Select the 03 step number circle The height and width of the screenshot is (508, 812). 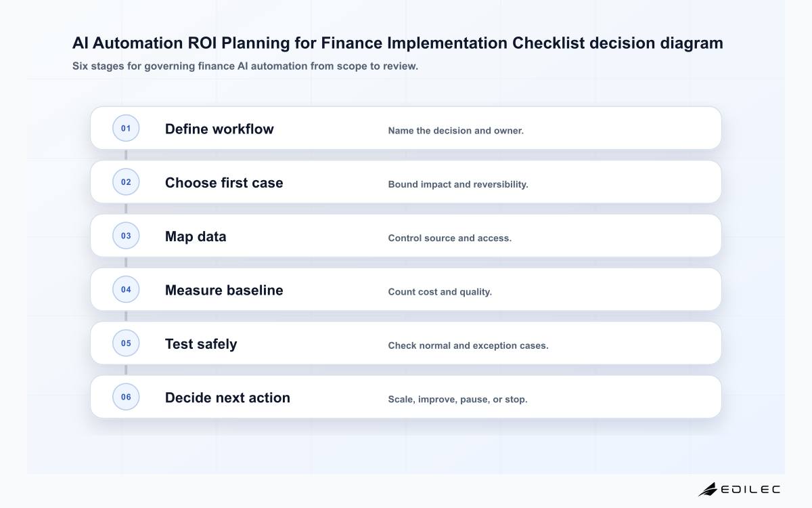click(126, 236)
